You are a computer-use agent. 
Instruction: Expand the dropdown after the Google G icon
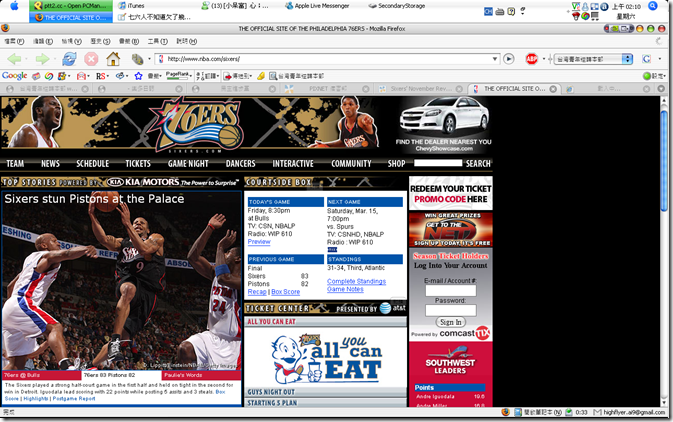[660, 59]
